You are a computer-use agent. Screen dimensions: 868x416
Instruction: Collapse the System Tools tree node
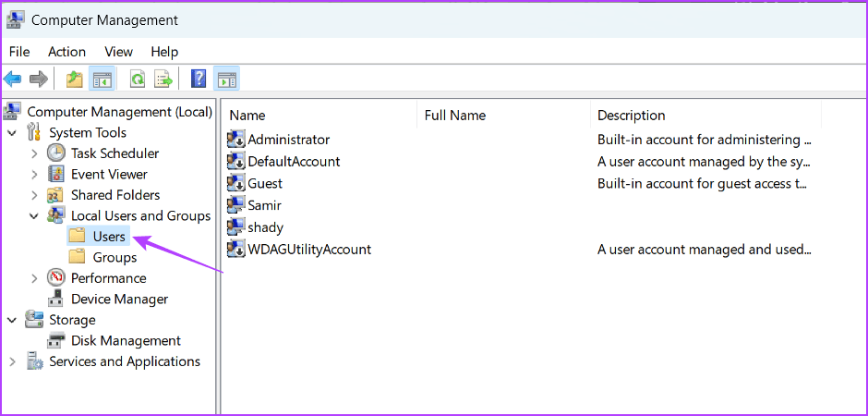[12, 133]
